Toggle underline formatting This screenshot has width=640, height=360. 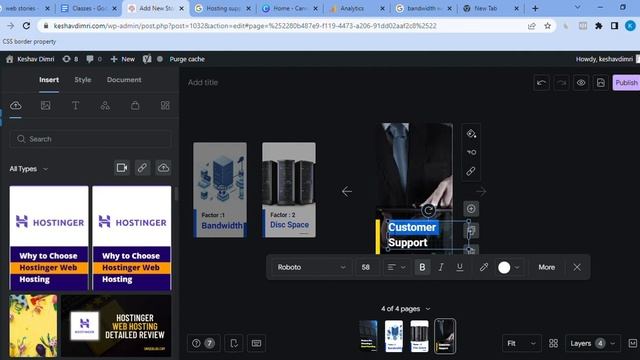[x=460, y=267]
